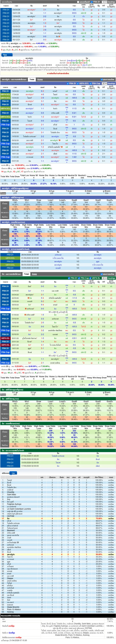Click the green expand icon above Strasbourg results
Screen dimensions: 116x644
pos(102,80)
